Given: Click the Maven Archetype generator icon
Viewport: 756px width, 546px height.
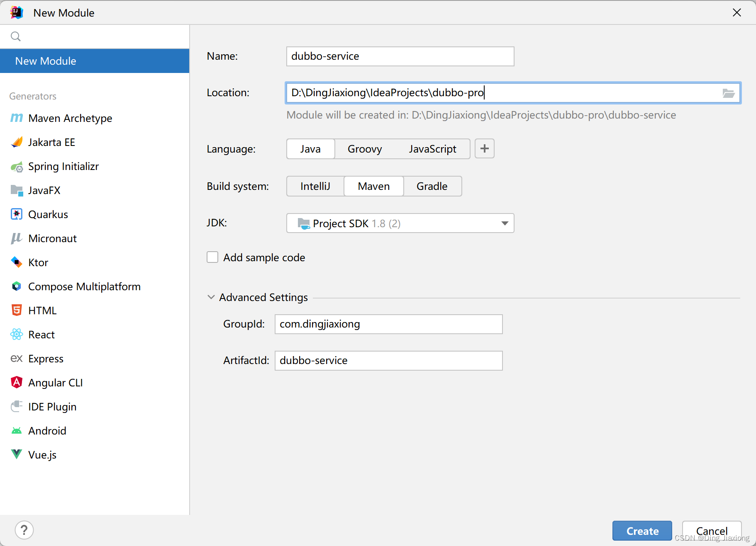Looking at the screenshot, I should (17, 118).
